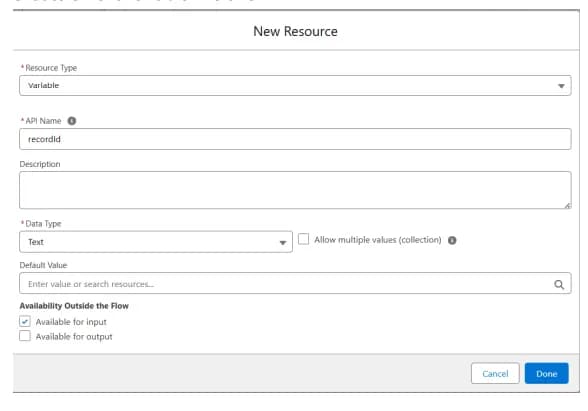Click Cancel to dismiss New Resource
Image resolution: width=588 pixels, height=411 pixels.
point(495,374)
